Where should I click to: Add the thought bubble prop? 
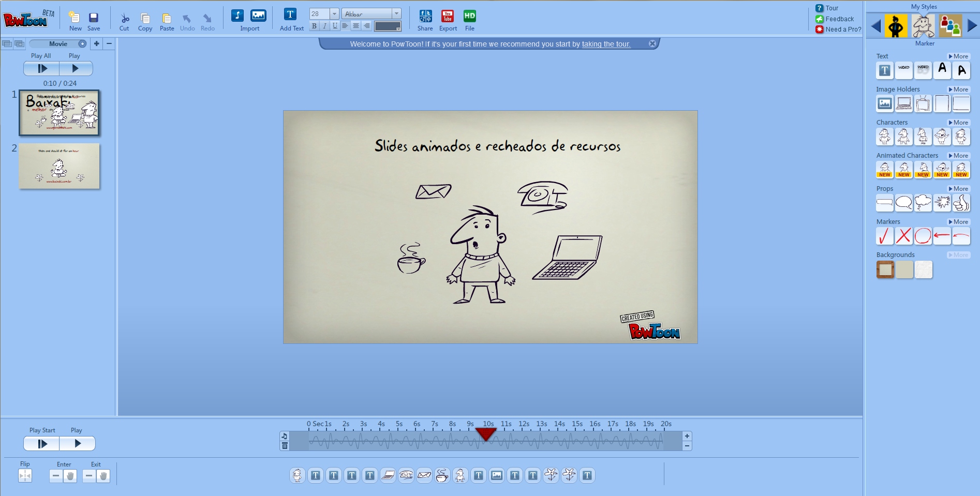pyautogui.click(x=923, y=203)
